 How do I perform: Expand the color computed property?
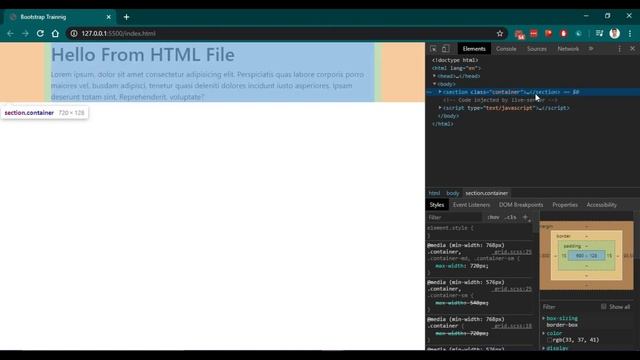pos(544,333)
